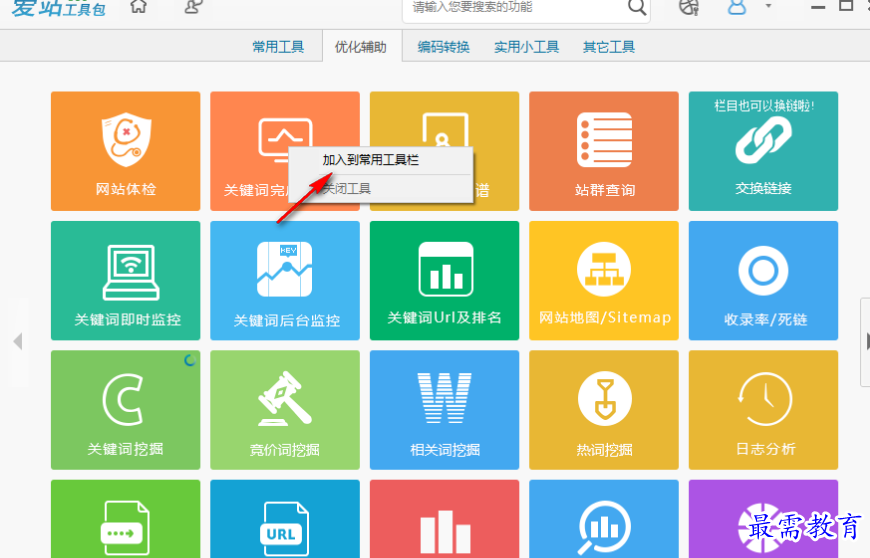This screenshot has height=558, width=870.
Task: Launch the 竞价词挖掘 gavel tool
Action: [285, 410]
